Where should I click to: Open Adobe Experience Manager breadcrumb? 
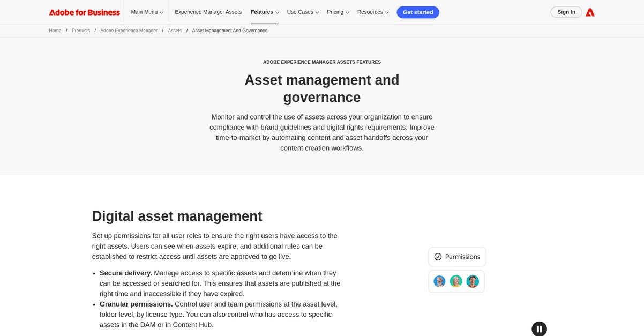coord(129,31)
